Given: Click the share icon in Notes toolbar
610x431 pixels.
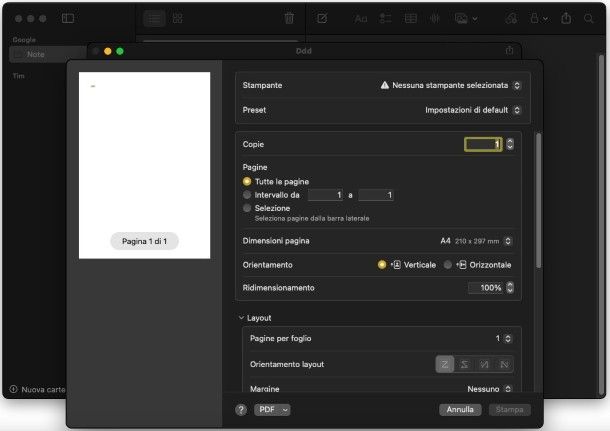Looking at the screenshot, I should tap(567, 18).
